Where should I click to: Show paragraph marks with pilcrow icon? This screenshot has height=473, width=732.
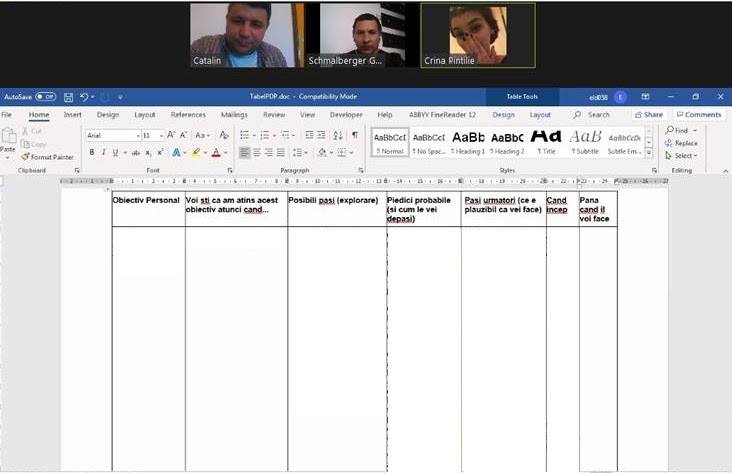click(354, 135)
